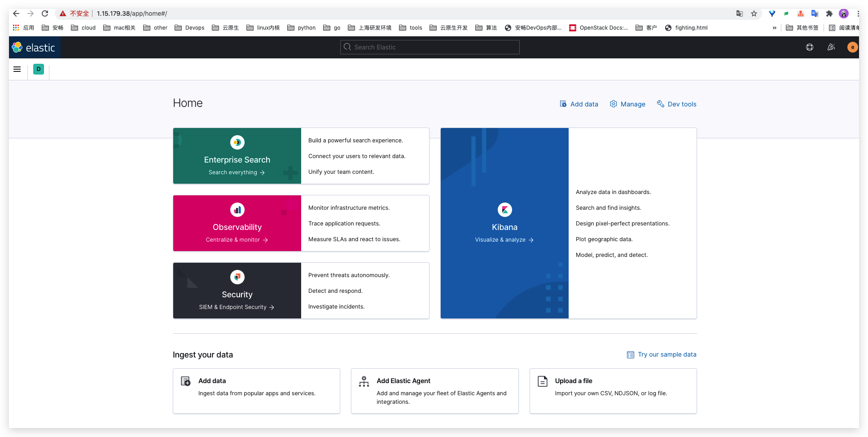Click the Observability logo icon
The height and width of the screenshot is (437, 868).
pos(237,210)
